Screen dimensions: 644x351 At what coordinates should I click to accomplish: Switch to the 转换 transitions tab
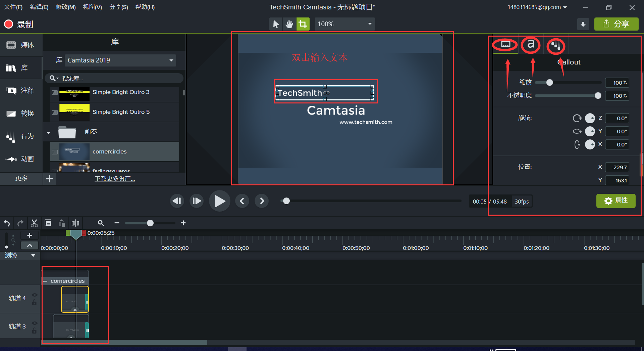pyautogui.click(x=21, y=114)
